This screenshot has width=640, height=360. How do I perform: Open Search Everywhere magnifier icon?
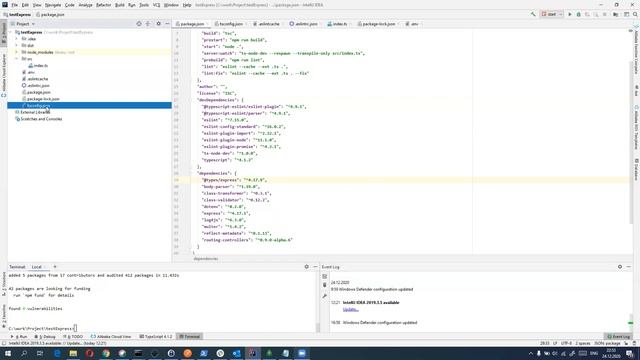635,14
